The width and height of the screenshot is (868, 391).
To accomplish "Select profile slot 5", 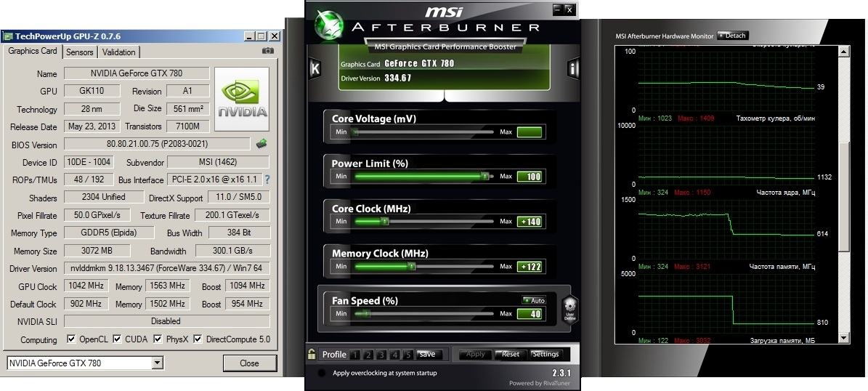I will pos(408,355).
